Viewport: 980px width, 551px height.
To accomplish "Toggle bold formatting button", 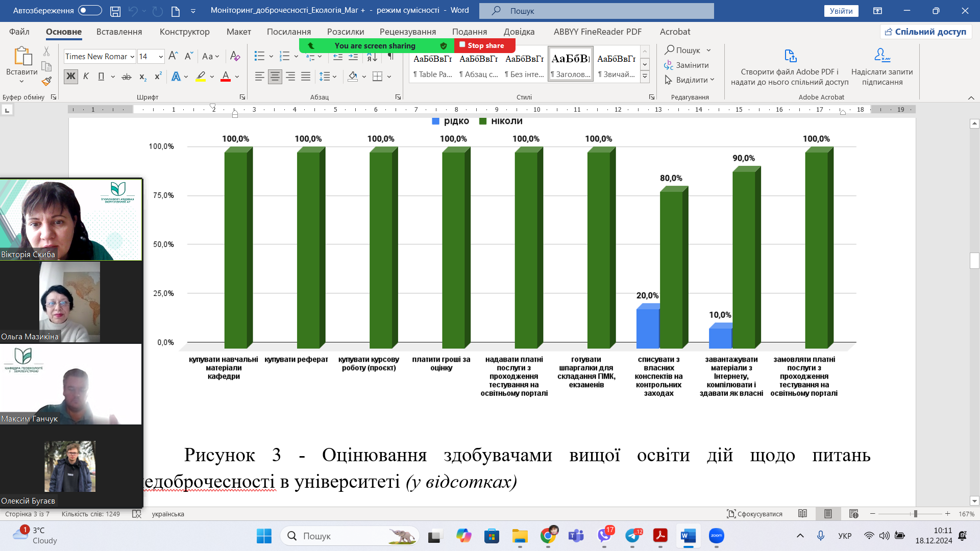I will pos(70,77).
